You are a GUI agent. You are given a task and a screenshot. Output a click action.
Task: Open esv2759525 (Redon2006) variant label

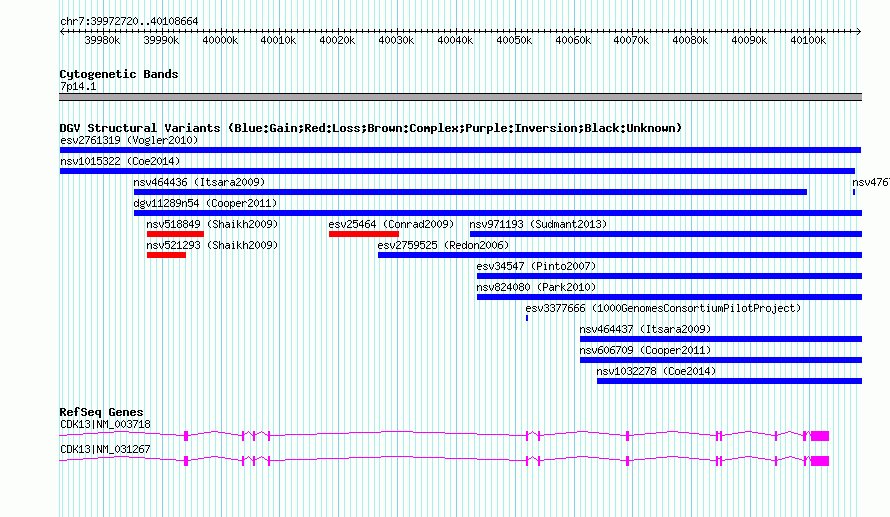(443, 245)
